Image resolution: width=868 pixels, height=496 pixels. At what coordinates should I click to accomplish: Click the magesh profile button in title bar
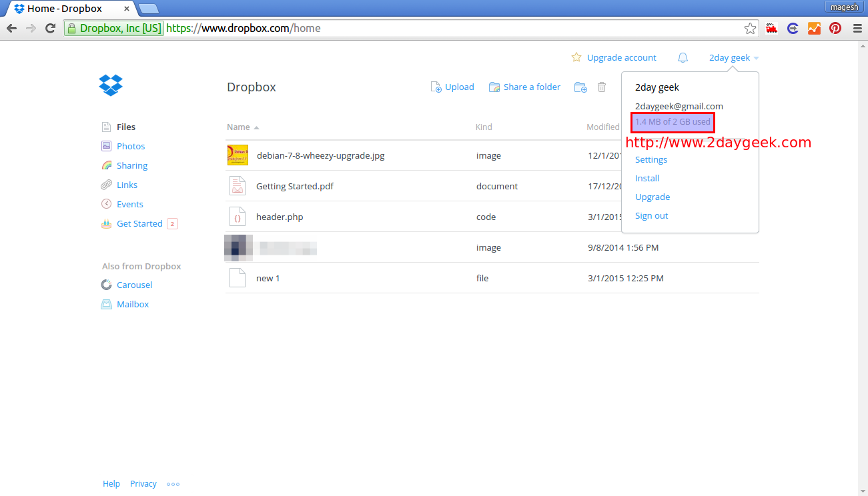tap(846, 7)
